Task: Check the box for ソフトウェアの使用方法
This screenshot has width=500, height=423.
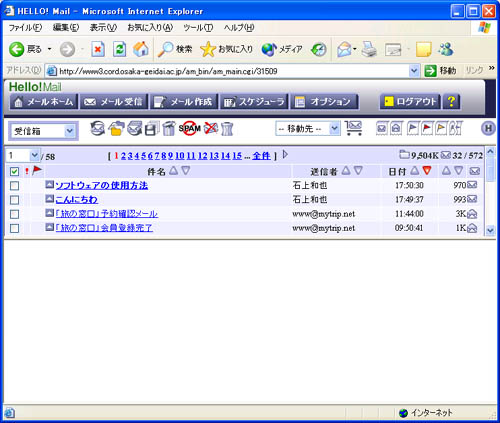Action: coord(14,186)
